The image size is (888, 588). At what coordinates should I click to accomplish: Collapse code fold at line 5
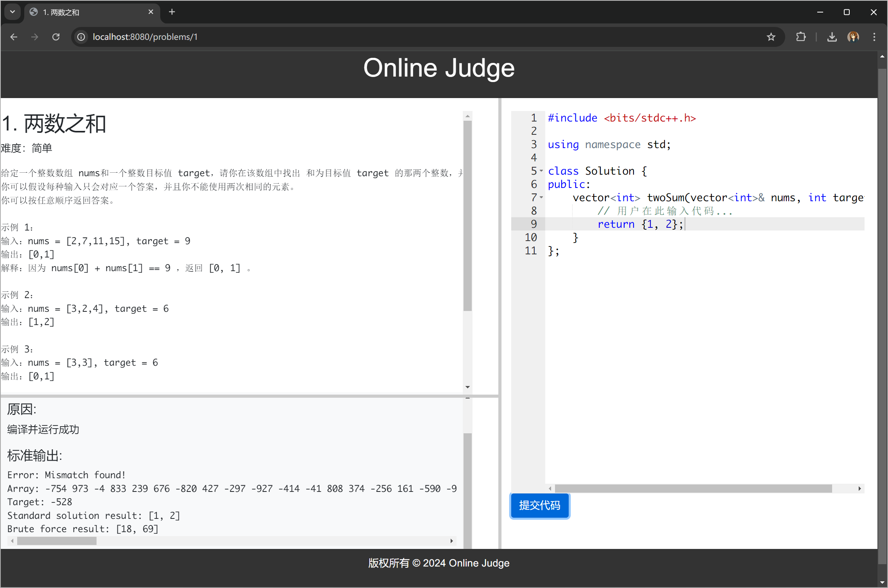(541, 171)
